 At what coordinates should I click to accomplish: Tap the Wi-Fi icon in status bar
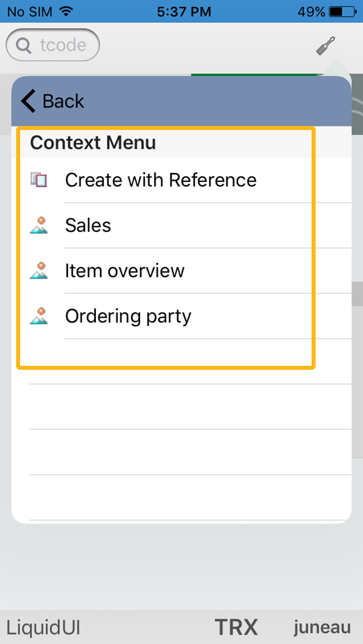coord(65,11)
